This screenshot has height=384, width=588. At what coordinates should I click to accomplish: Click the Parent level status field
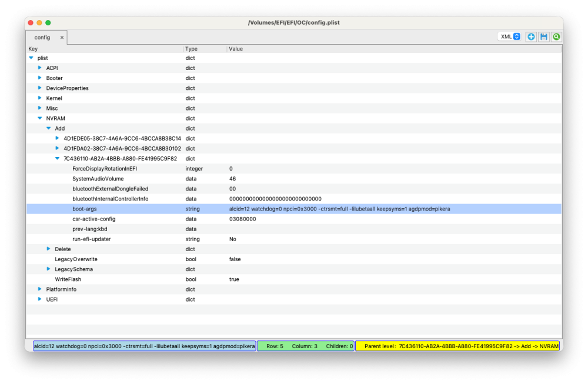point(457,346)
